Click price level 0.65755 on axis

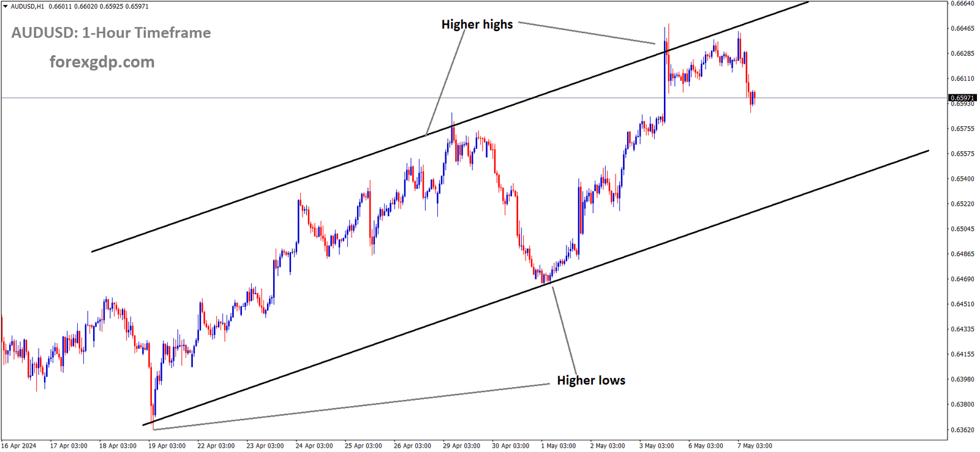962,129
